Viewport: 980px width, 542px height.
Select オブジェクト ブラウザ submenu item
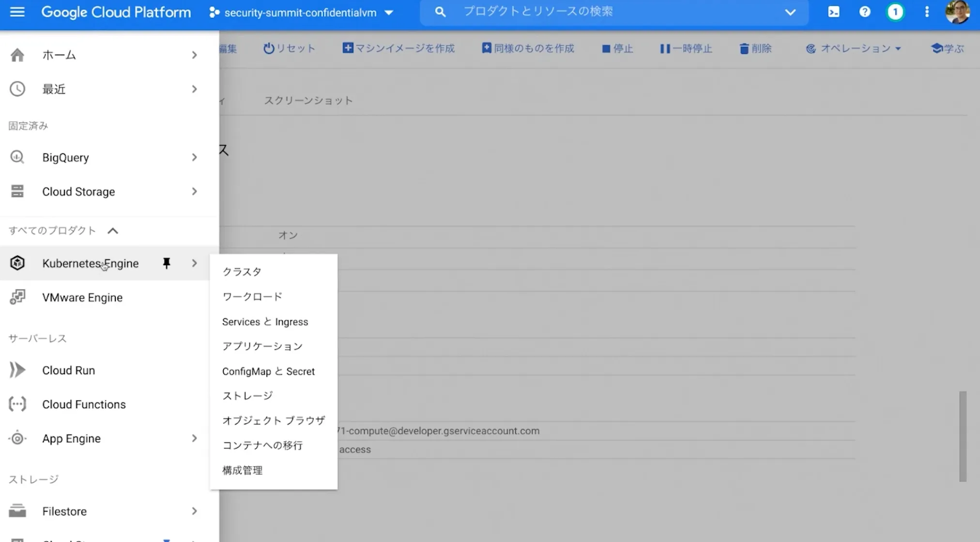[274, 421]
